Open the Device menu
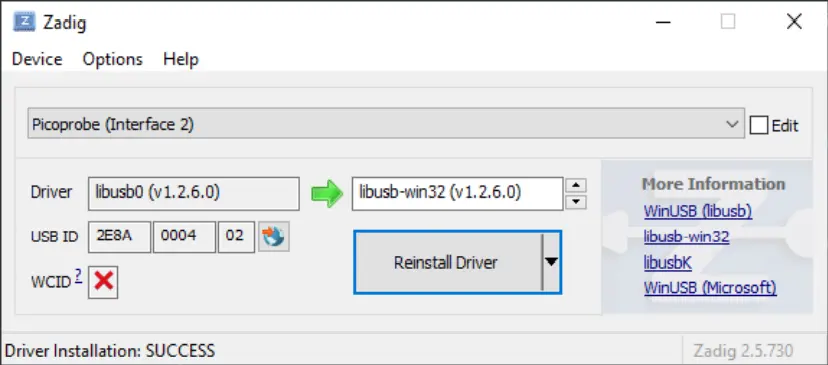 click(37, 59)
